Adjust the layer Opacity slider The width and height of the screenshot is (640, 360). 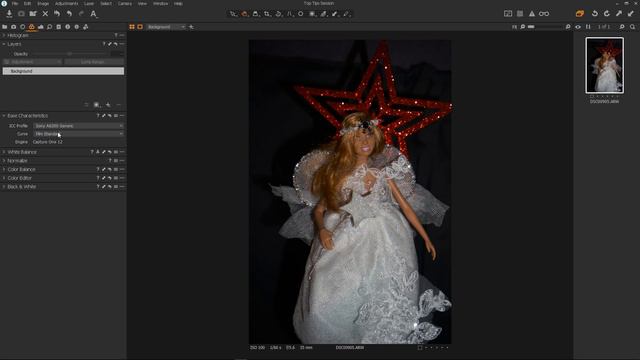tap(70, 54)
